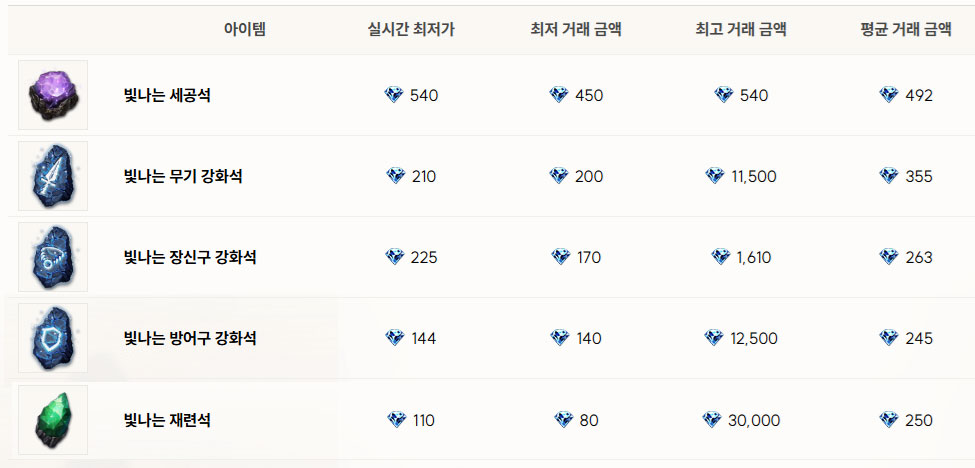The width and height of the screenshot is (975, 468).
Task: Click the green 빛나는 재련석 crystal icon
Action: pyautogui.click(x=53, y=419)
